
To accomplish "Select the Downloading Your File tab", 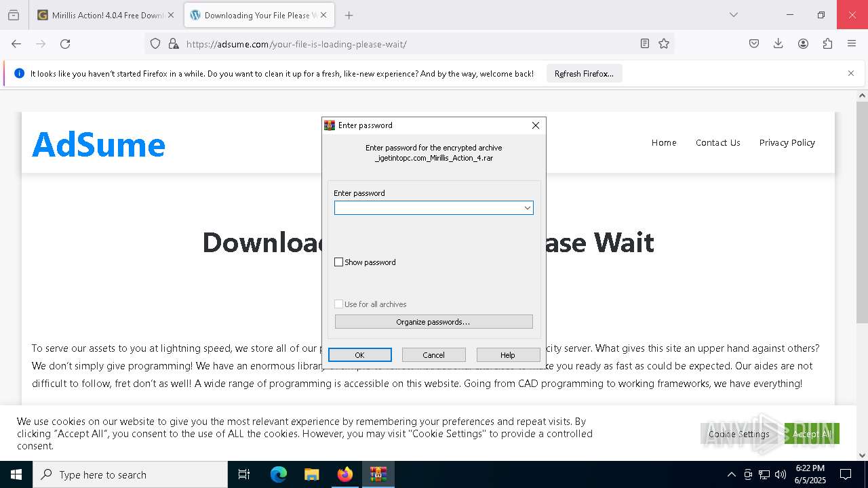I will (x=260, y=15).
